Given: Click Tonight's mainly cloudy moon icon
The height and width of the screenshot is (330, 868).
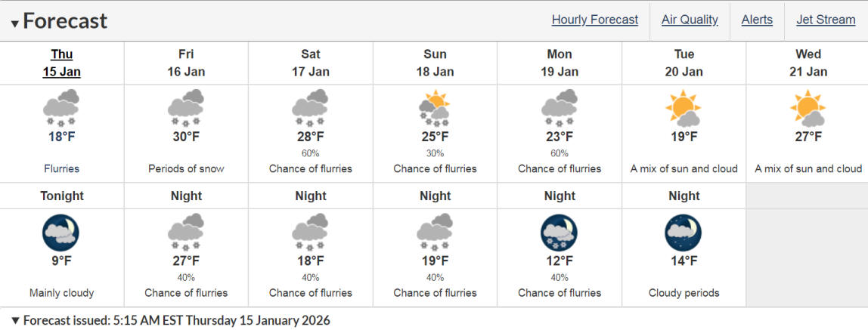Looking at the screenshot, I should tap(61, 233).
